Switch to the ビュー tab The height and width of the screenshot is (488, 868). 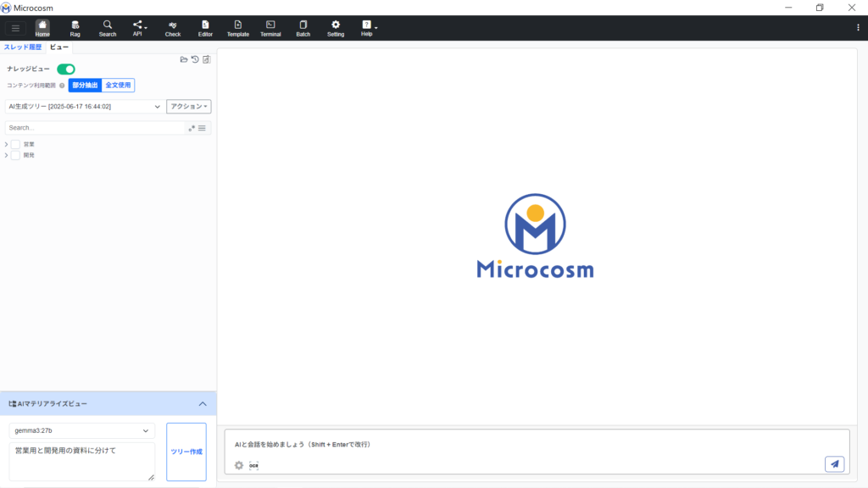59,47
